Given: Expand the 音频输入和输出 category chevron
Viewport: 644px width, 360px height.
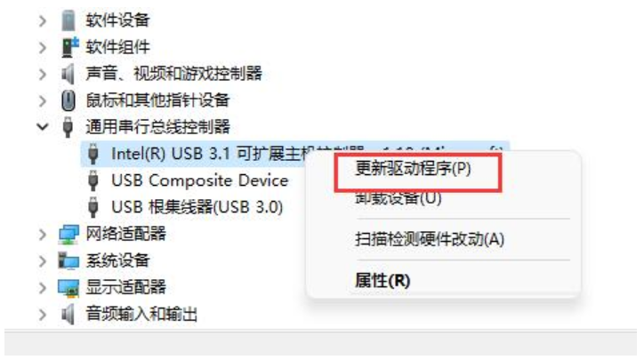Looking at the screenshot, I should tap(43, 315).
